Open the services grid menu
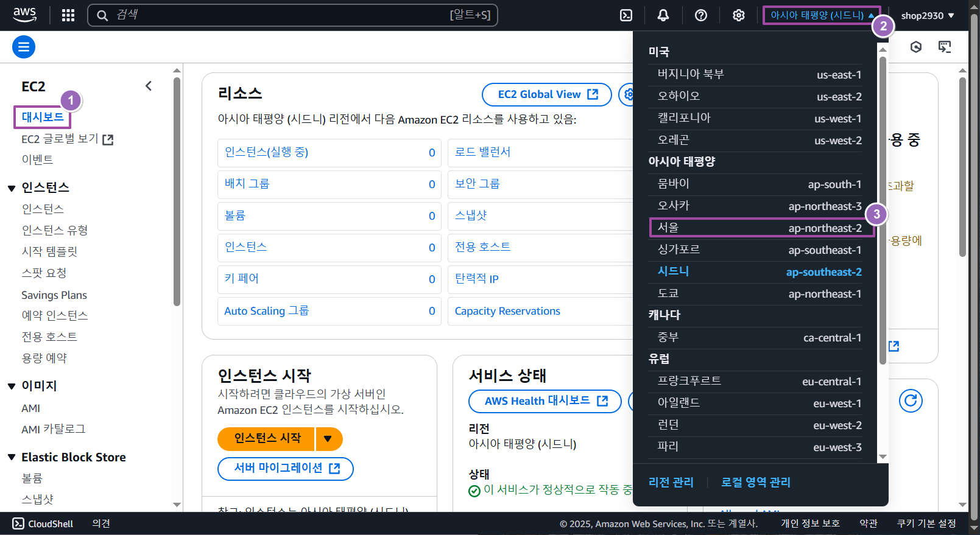The image size is (980, 535). (68, 15)
